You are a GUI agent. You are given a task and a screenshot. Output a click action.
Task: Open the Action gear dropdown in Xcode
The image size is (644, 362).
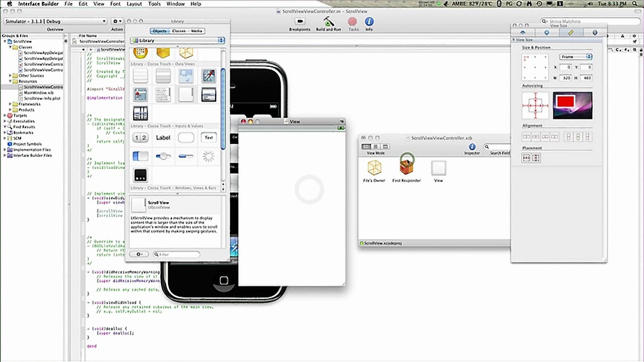click(117, 22)
